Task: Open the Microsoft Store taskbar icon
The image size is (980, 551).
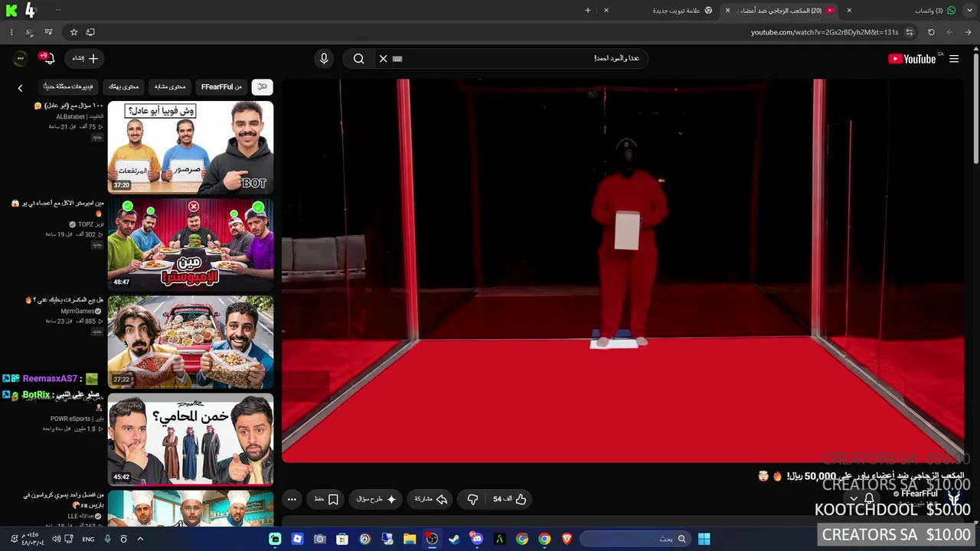Action: click(342, 539)
